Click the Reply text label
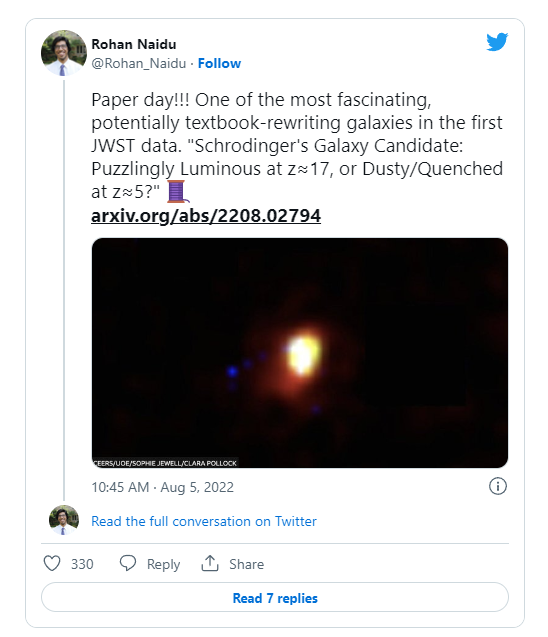 [x=163, y=564]
